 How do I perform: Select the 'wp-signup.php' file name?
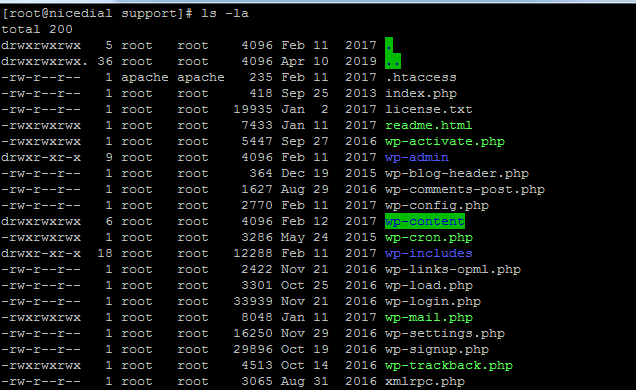click(437, 349)
